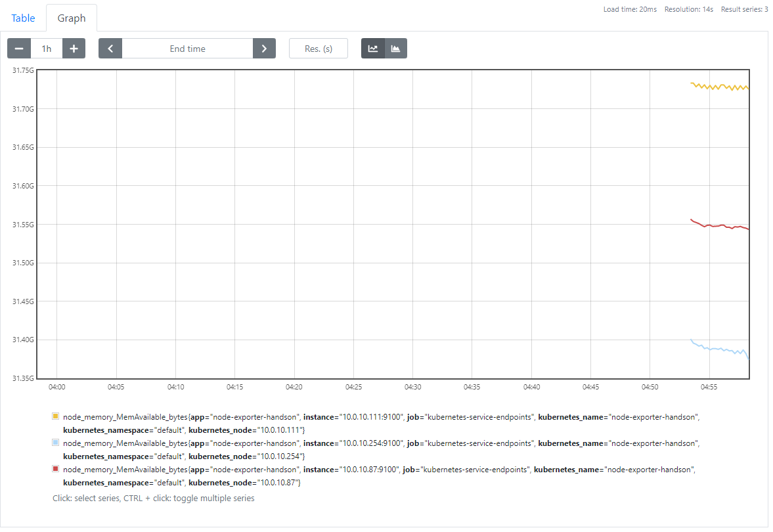The height and width of the screenshot is (532, 773).
Task: Decrease the time range with minus button
Action: coord(19,49)
